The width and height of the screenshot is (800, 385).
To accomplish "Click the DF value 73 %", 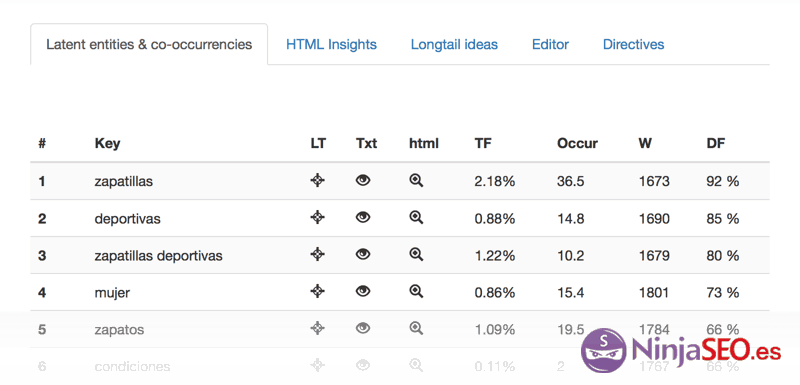I will pos(722,293).
